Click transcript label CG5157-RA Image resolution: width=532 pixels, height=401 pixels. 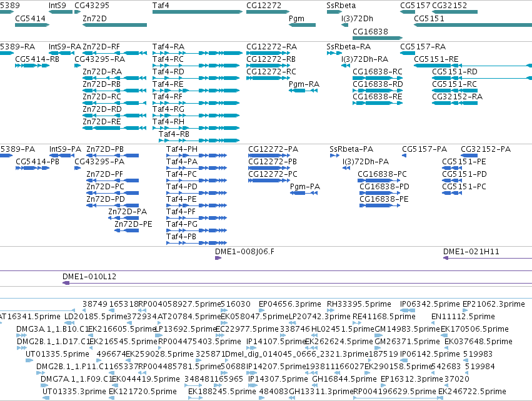pos(423,46)
